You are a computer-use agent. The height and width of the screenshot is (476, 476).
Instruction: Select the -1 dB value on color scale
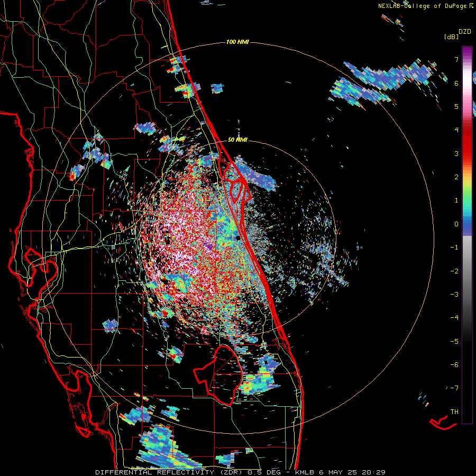coord(454,248)
